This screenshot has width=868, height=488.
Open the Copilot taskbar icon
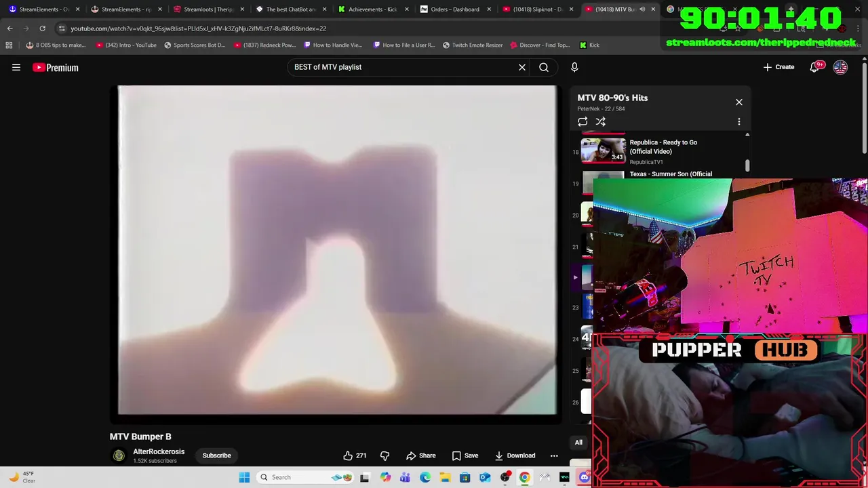385,477
